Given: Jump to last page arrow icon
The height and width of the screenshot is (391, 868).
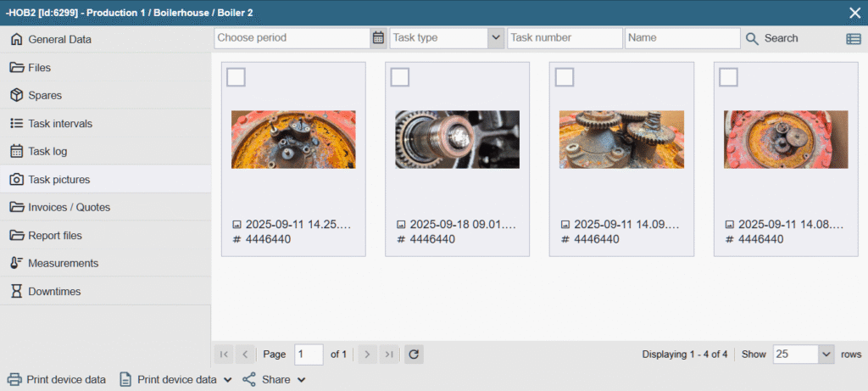Looking at the screenshot, I should [x=388, y=354].
